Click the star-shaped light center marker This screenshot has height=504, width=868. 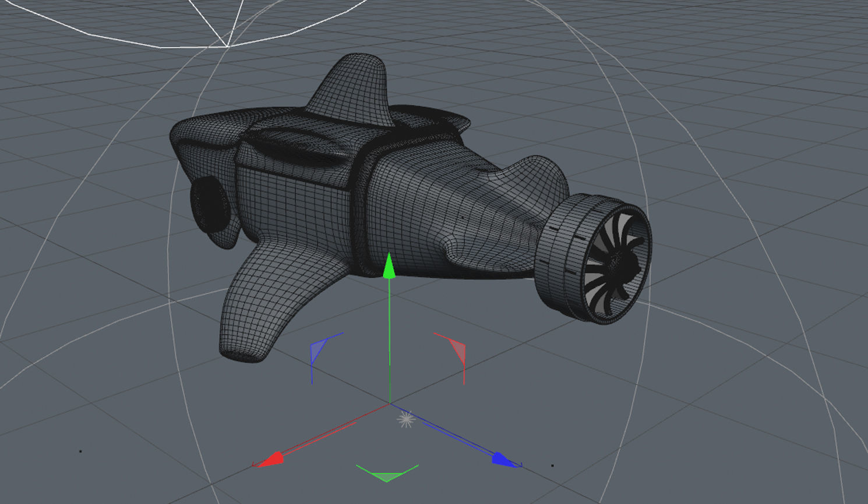406,418
